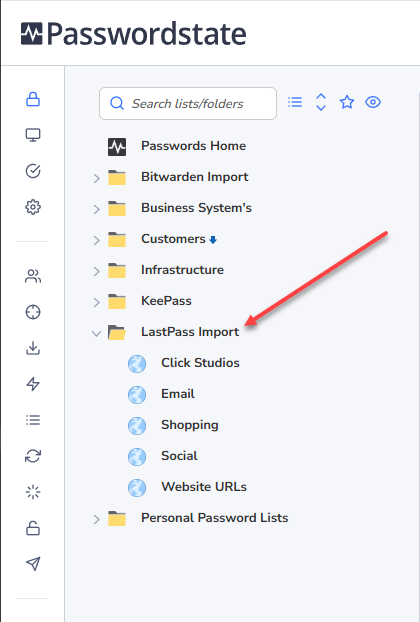420x622 pixels.
Task: Open the monitor Hosts sidebar icon
Action: tap(33, 135)
